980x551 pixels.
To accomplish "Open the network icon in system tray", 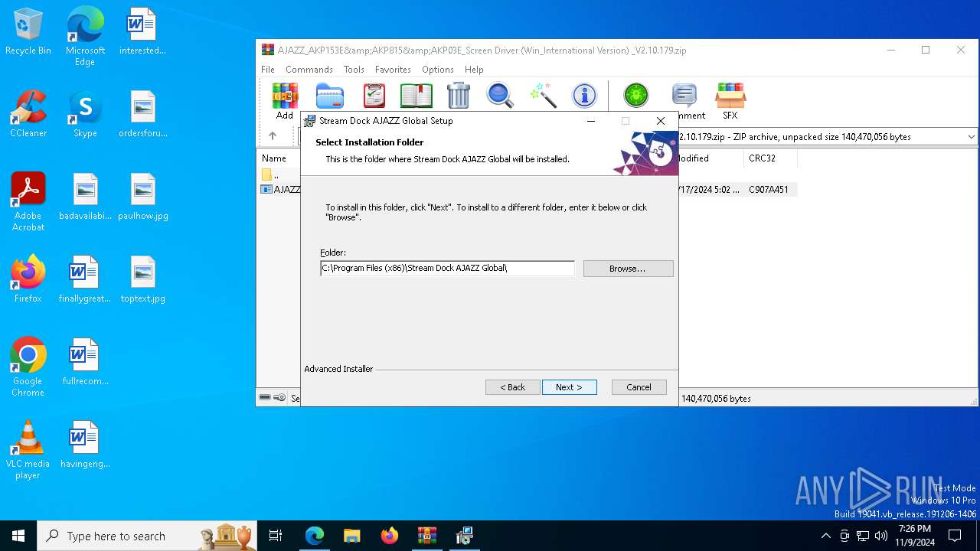I will click(x=863, y=536).
